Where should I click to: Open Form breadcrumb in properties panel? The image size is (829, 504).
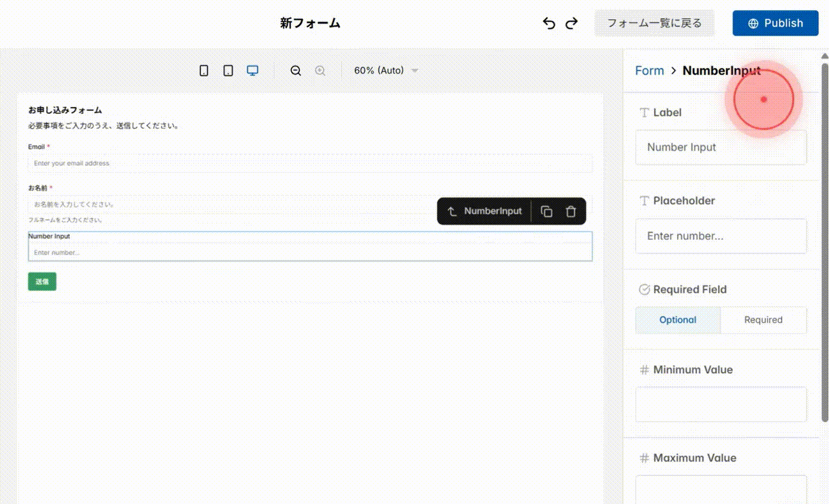click(x=649, y=70)
